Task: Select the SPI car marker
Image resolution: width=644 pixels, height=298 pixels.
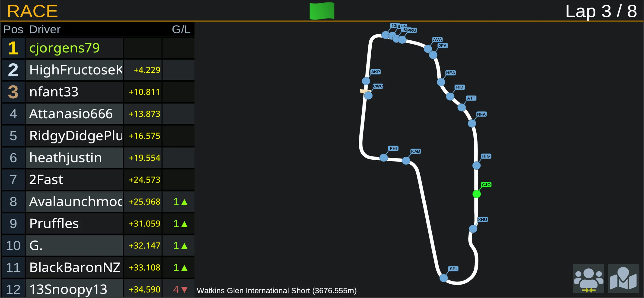Action: coord(443,278)
